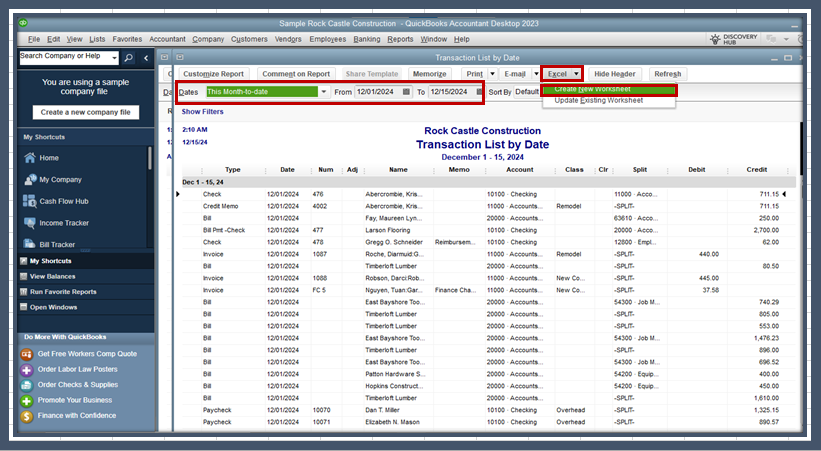Click the Print button
The width and height of the screenshot is (821, 451).
click(474, 74)
